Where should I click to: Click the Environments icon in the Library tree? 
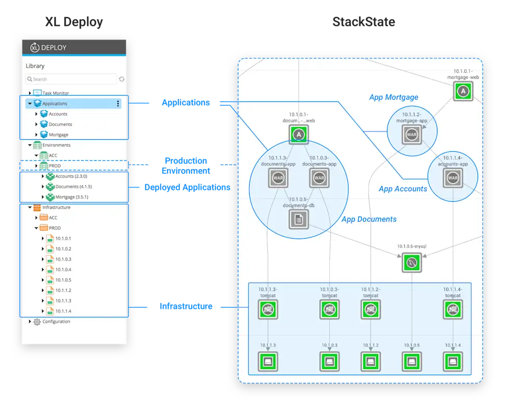tap(37, 145)
